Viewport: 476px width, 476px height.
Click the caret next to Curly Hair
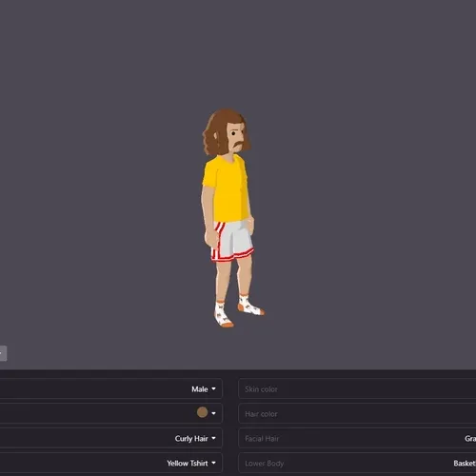[x=213, y=438]
